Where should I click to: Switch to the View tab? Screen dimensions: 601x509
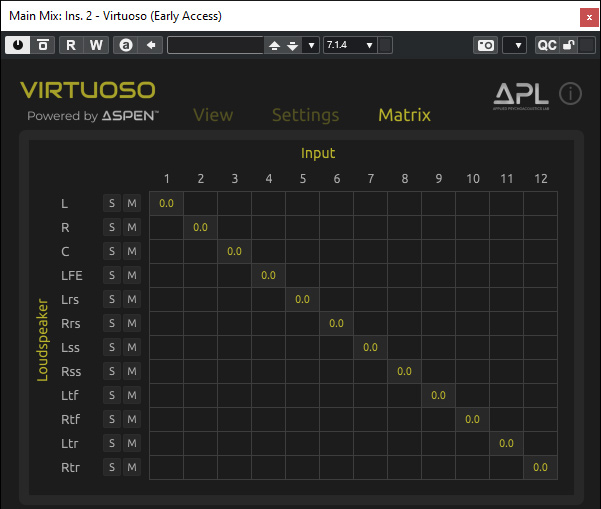tap(213, 115)
